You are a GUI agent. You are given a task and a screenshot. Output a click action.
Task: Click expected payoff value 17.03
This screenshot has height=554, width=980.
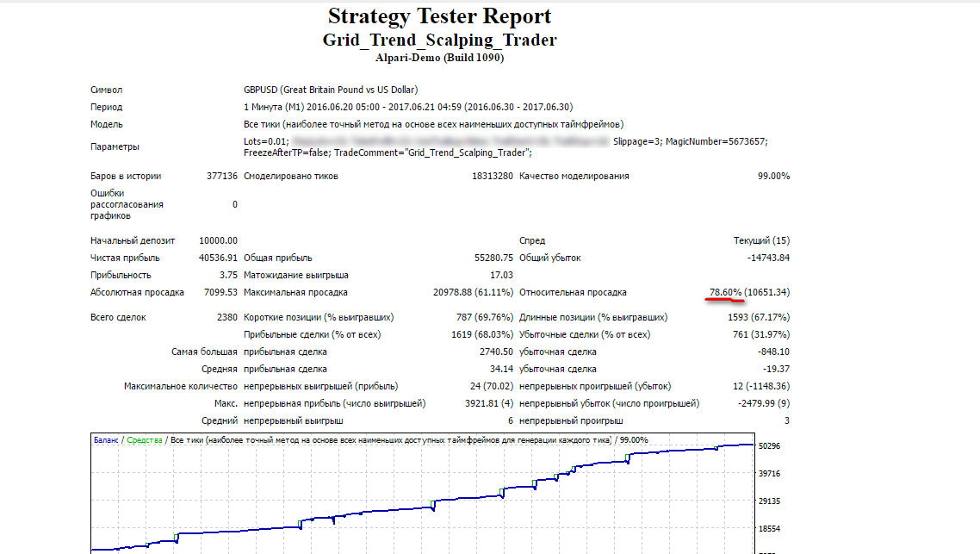click(x=501, y=275)
